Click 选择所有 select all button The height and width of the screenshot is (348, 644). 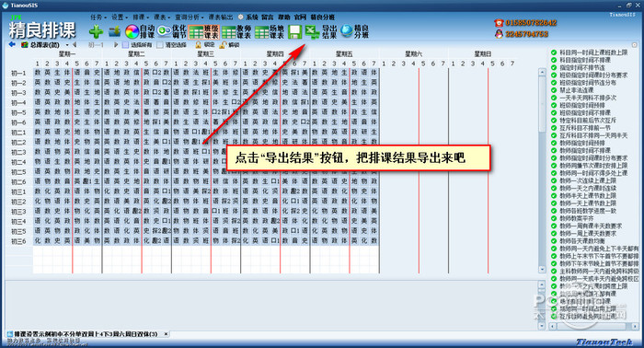click(137, 44)
